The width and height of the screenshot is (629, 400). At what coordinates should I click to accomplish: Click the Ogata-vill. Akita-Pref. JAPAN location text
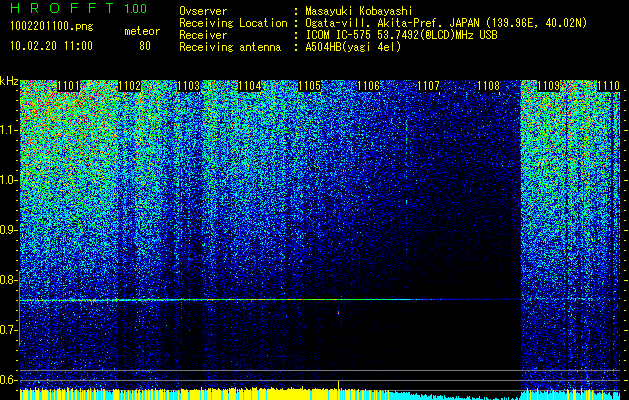click(446, 23)
